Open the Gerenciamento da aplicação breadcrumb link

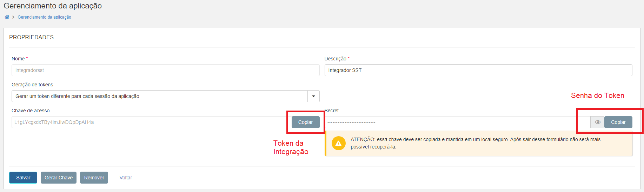pos(44,17)
